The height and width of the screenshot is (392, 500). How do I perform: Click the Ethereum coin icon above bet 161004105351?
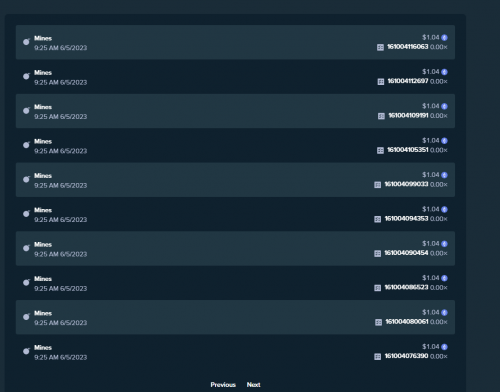point(444,141)
